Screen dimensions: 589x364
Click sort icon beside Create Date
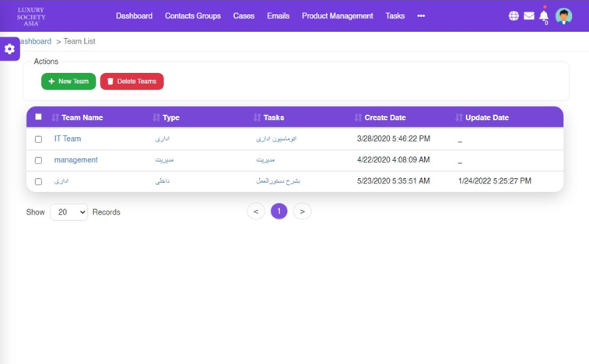[359, 117]
